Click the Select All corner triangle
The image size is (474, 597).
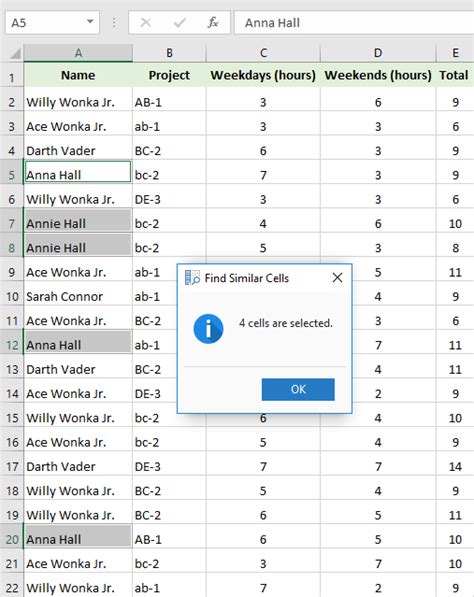coord(14,54)
